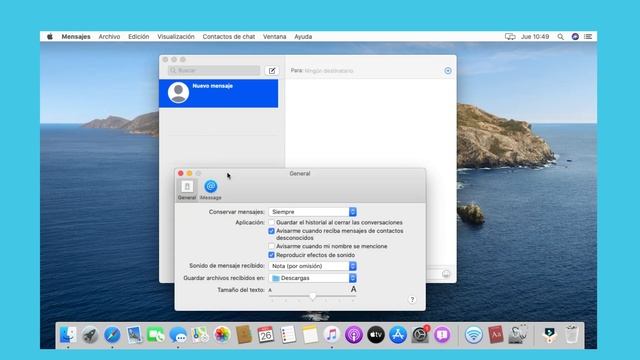The height and width of the screenshot is (360, 640).
Task: Open System Preferences gear with badge
Action: click(x=420, y=335)
